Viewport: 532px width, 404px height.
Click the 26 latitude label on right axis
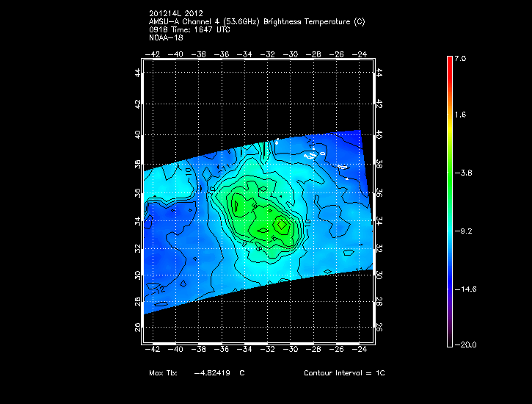379,328
